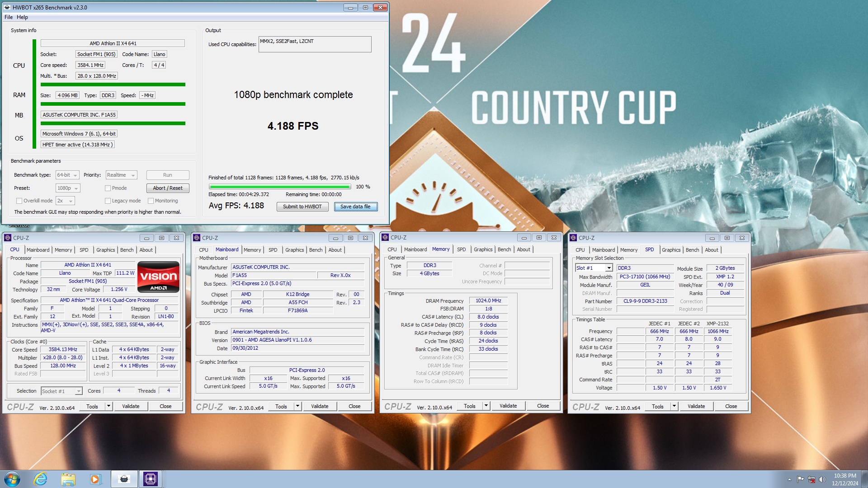Click title icon of first CPU-Z window (CPU tab)
The image size is (868, 488).
[x=8, y=238]
